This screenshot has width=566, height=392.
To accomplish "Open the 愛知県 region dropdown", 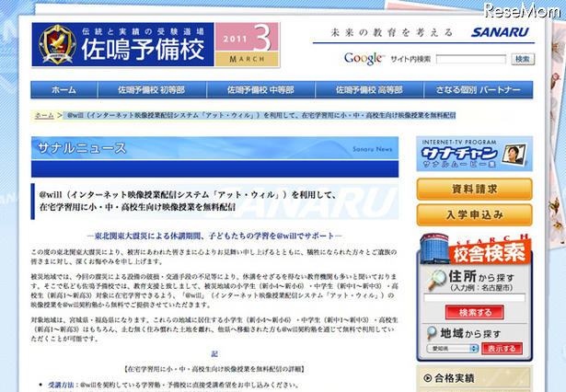I will click(452, 349).
